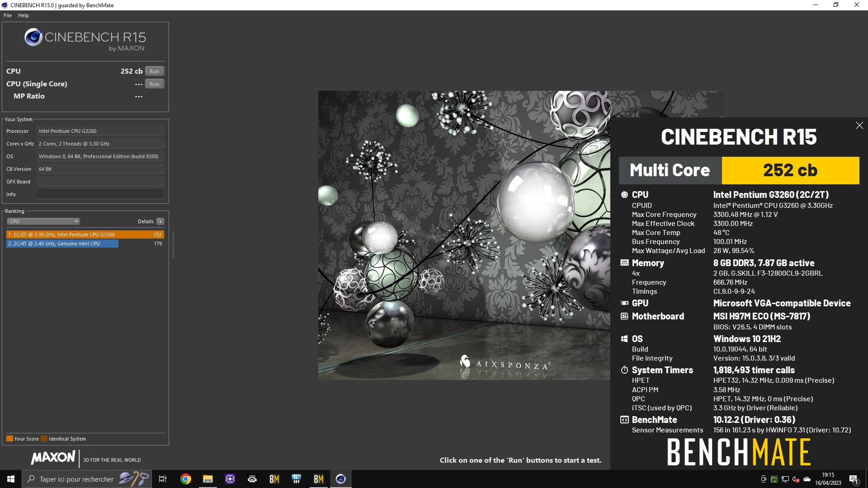Screen dimensions: 868x488
Task: Click the MSI H97M ECO (MS-7817) text
Action: pos(762,316)
